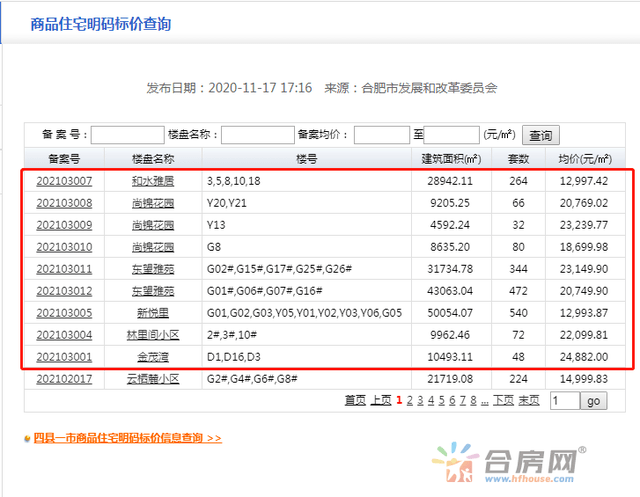This screenshot has width=640, height=497.
Task: Open record link 202103005
Action: pos(64,313)
